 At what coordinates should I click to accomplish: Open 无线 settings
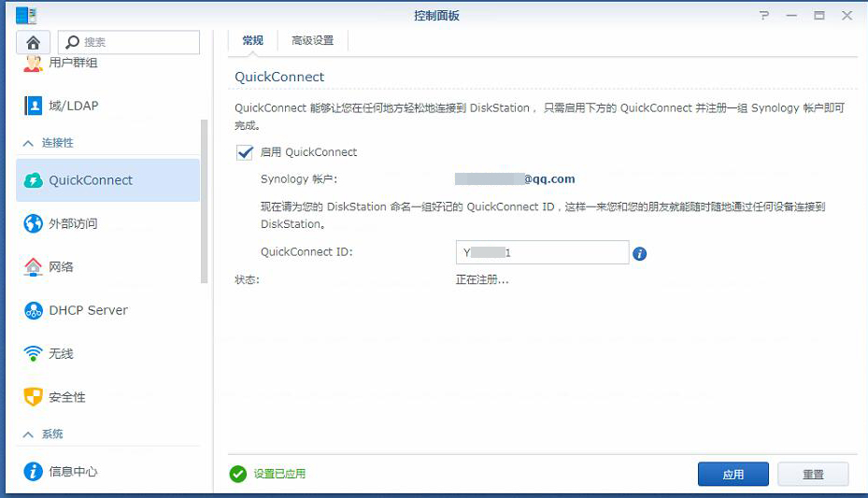[x=107, y=353]
